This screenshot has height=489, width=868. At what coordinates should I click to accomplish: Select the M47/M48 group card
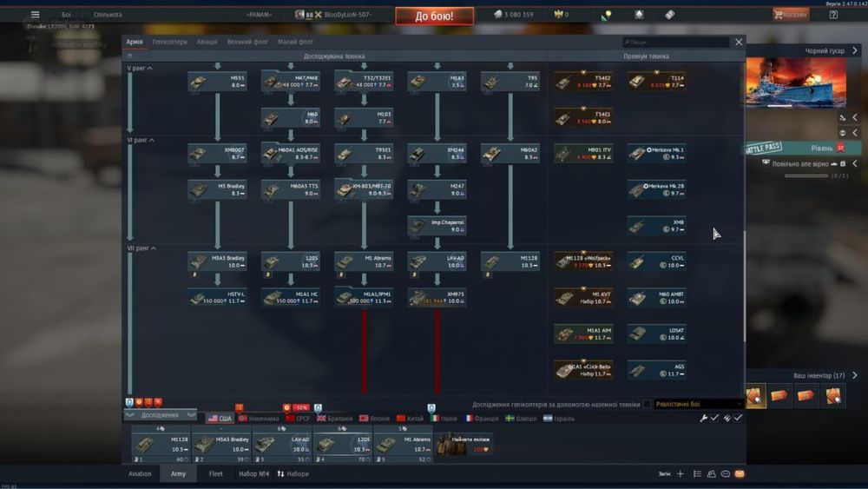pyautogui.click(x=290, y=82)
